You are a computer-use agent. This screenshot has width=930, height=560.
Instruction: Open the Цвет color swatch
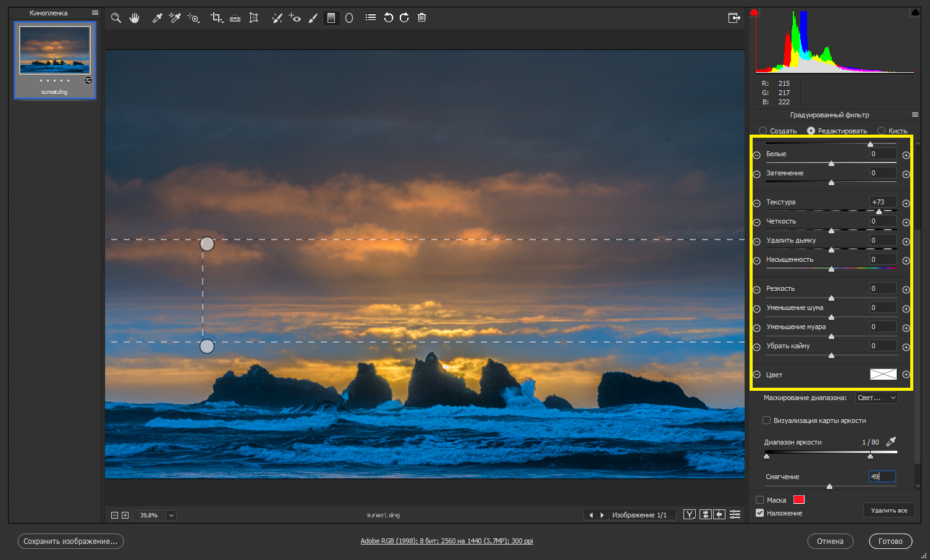point(883,374)
